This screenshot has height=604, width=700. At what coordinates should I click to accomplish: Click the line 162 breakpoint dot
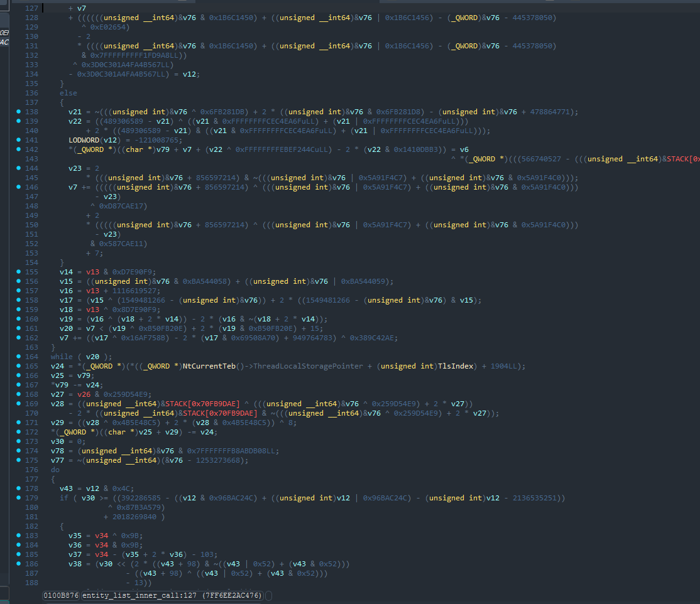[19, 338]
